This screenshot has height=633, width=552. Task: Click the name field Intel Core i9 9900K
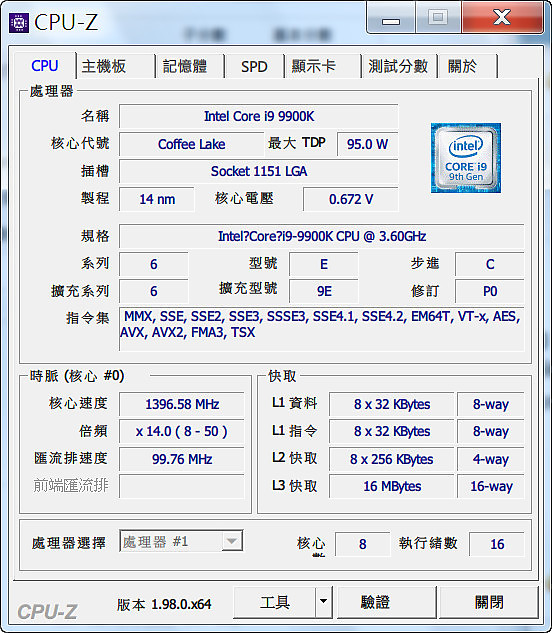(x=259, y=116)
